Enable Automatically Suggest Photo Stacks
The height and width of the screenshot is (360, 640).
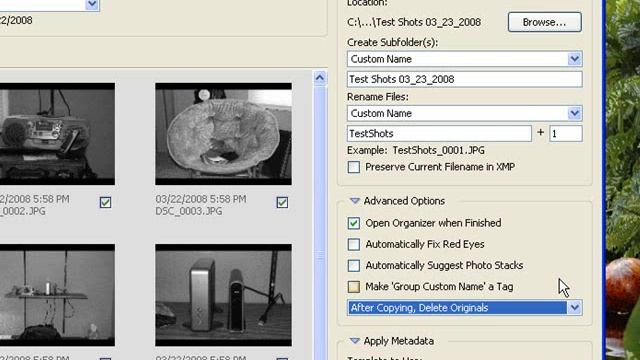tap(353, 265)
